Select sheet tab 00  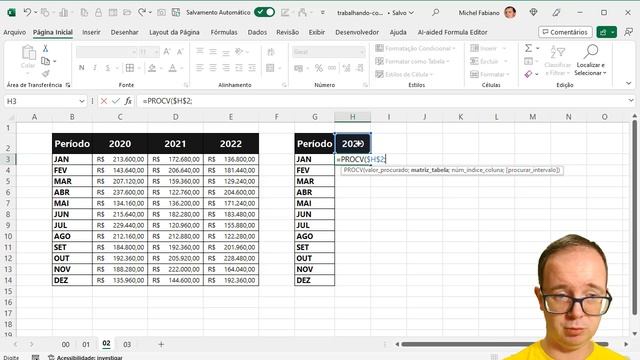pos(66,344)
